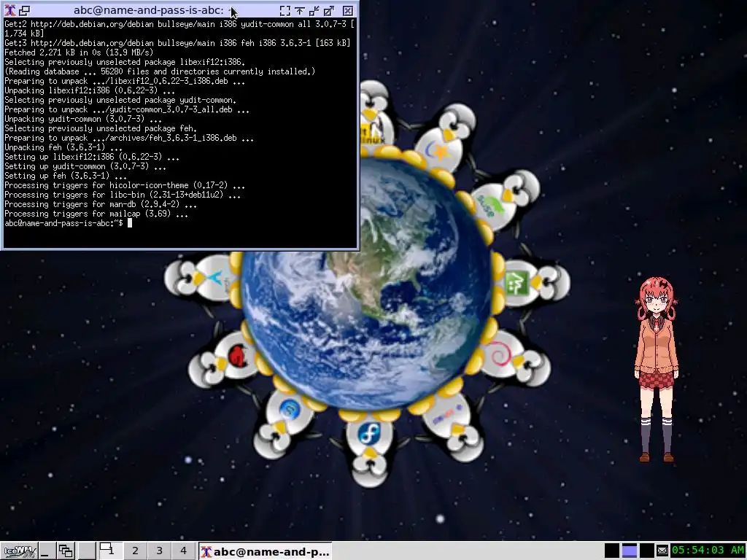
Task: Open the IceWM start menu
Action: pyautogui.click(x=19, y=551)
